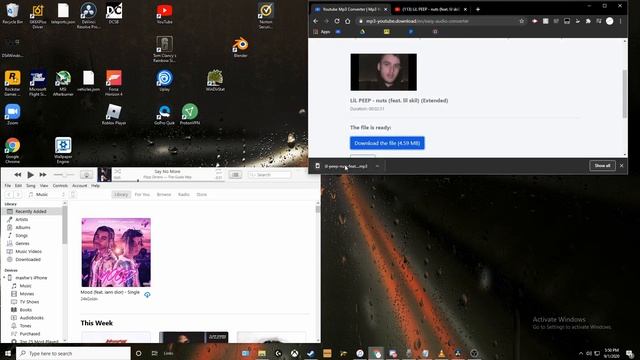Switch to the For You tab
Viewport: 640px width, 360px height.
142,195
